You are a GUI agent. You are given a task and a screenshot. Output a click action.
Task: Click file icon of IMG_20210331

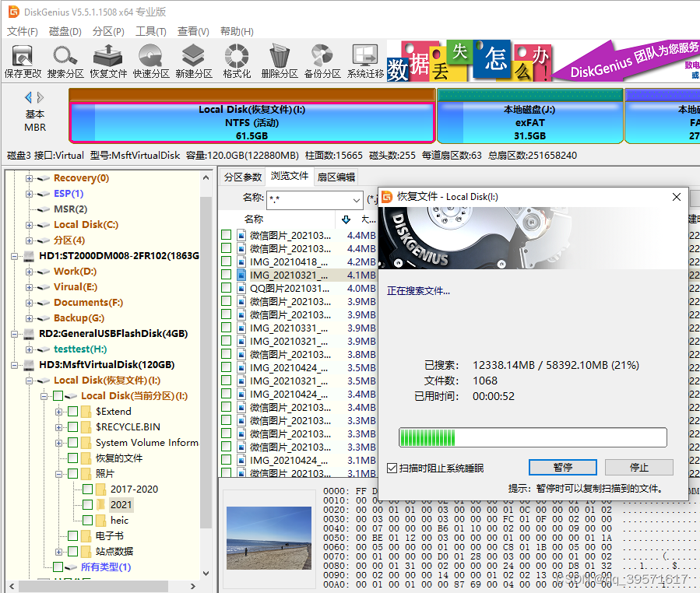[241, 328]
